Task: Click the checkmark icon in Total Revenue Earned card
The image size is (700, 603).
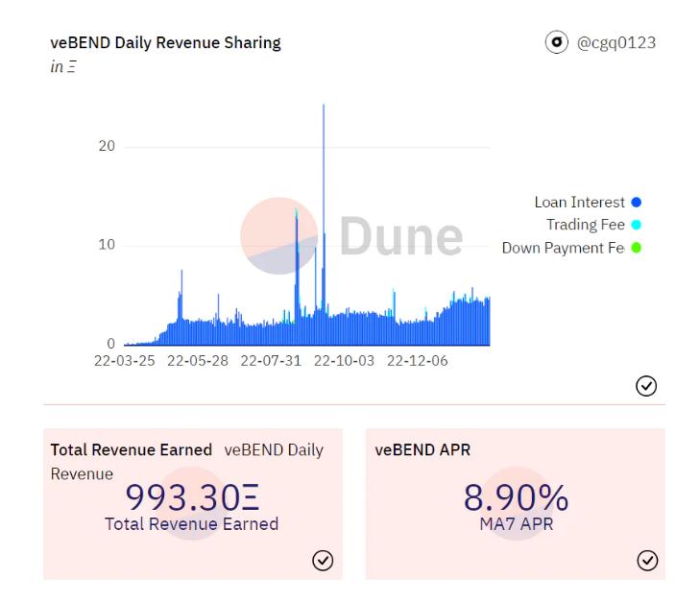Action: point(324,561)
